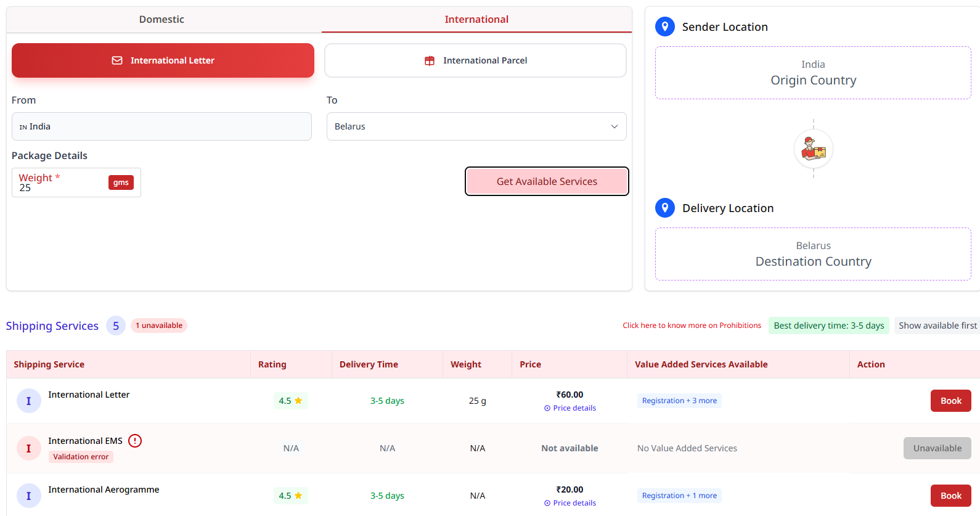980x516 pixels.
Task: Click Get Available Services button
Action: 547,181
